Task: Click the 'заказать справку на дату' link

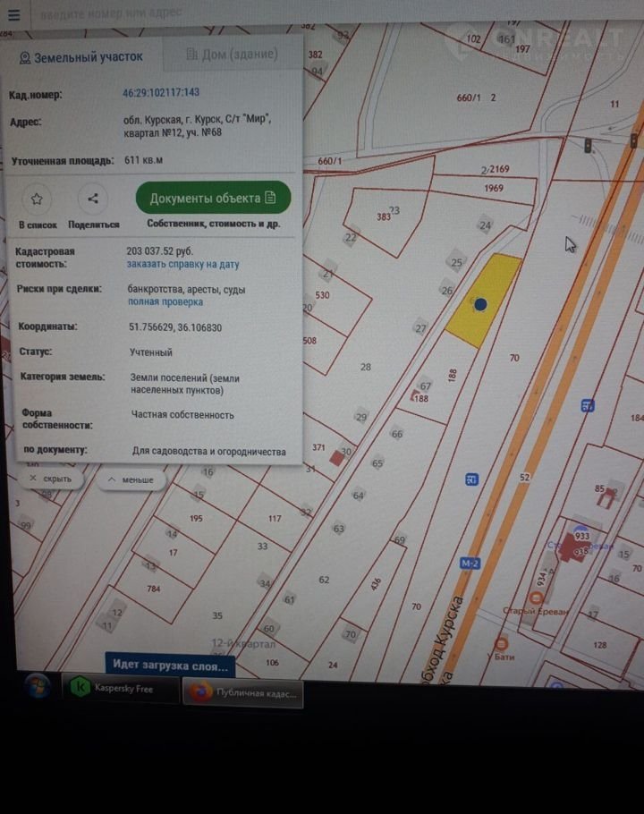Action: [182, 265]
